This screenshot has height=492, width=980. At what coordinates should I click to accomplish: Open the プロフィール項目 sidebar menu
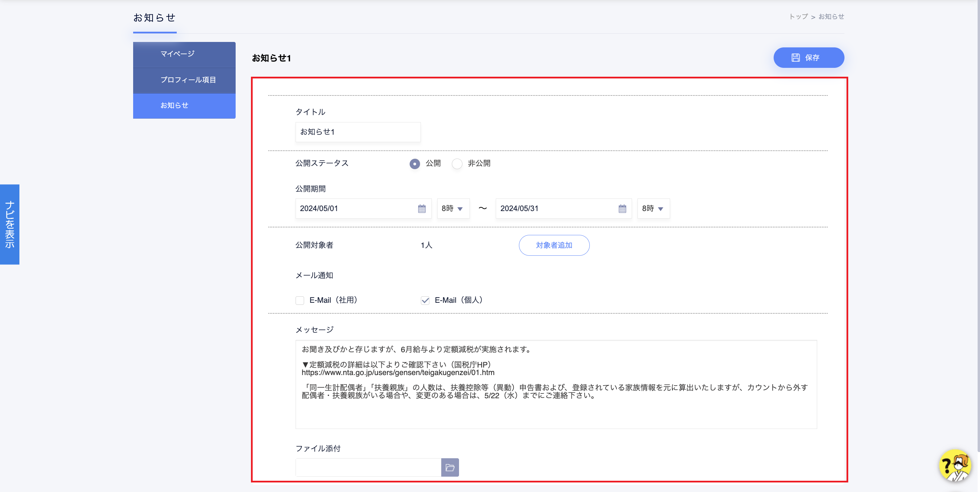coord(184,80)
